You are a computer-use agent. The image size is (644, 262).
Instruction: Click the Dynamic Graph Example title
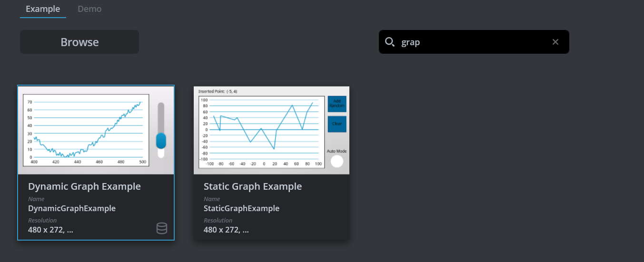84,186
